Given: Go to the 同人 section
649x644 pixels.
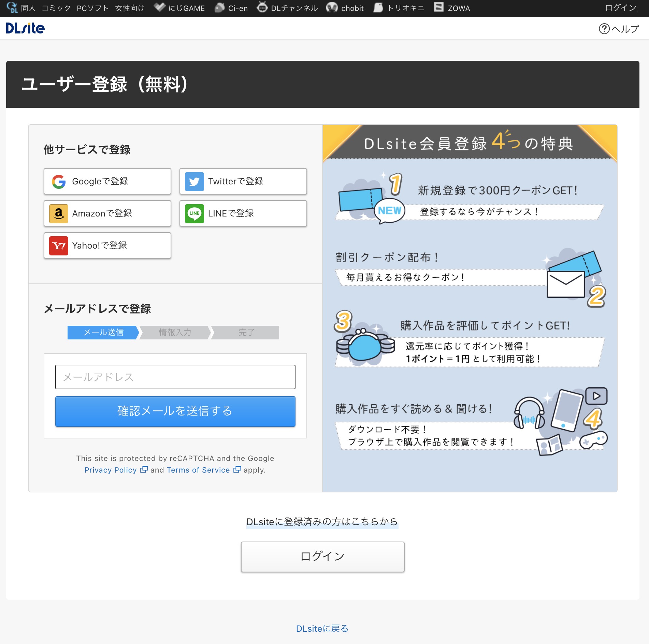Looking at the screenshot, I should tap(28, 8).
